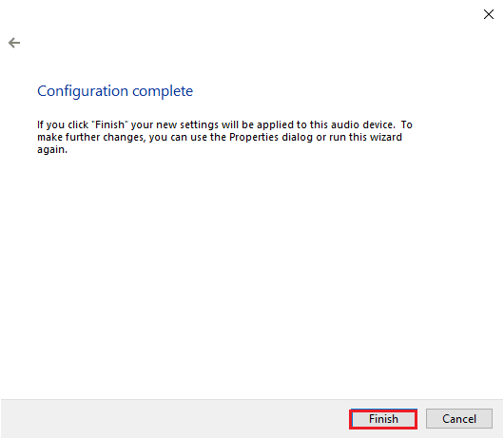Complete the wizard with Finish
The image size is (504, 439).
click(383, 419)
